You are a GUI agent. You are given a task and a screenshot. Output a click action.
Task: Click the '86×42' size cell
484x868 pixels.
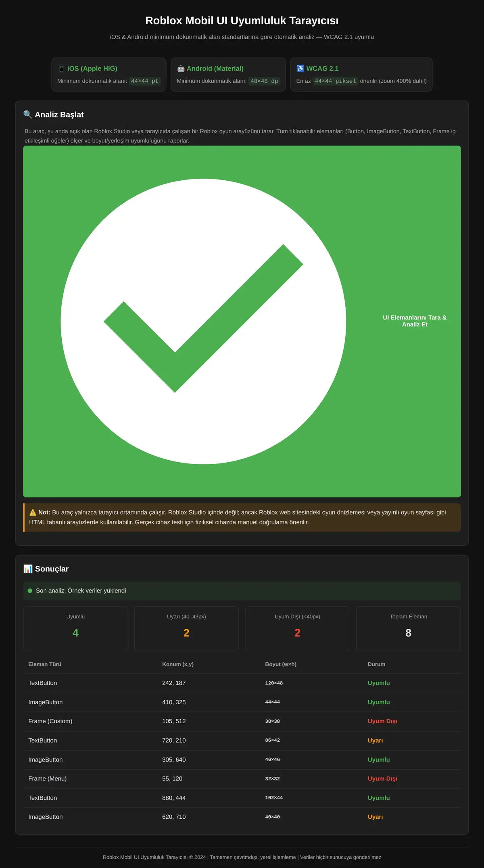coord(272,741)
